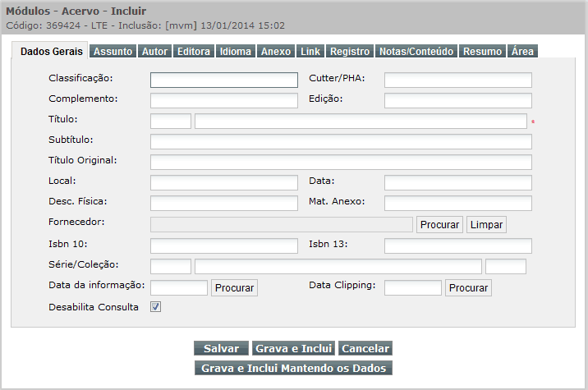Go to the Notas/Conteúdo tab
Image resolution: width=588 pixels, height=390 pixels.
416,51
